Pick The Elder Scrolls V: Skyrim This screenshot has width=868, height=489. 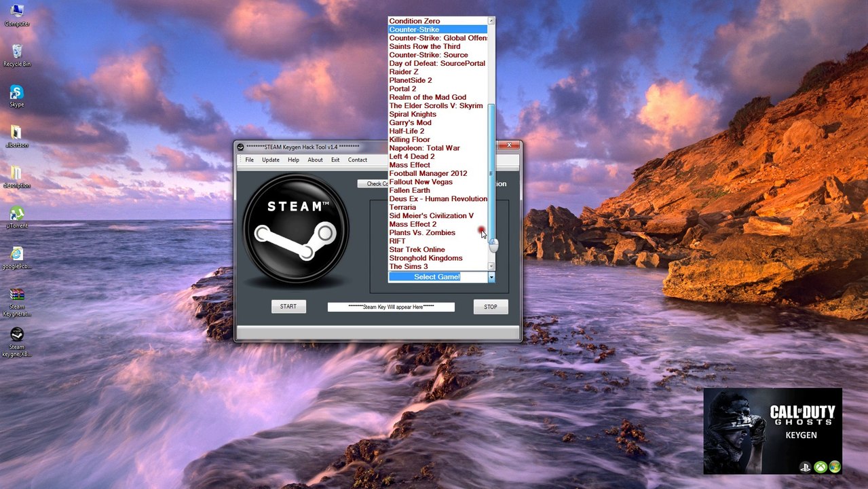(438, 106)
